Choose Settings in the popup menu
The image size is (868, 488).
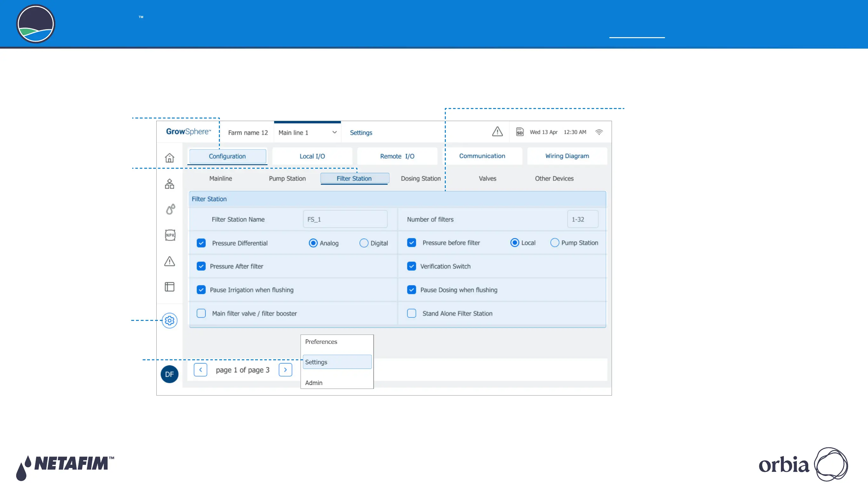click(337, 362)
